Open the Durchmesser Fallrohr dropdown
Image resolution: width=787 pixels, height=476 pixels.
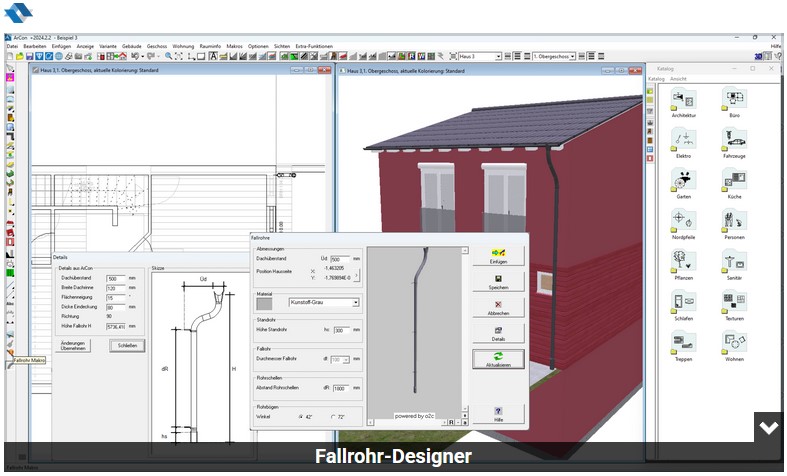point(346,360)
